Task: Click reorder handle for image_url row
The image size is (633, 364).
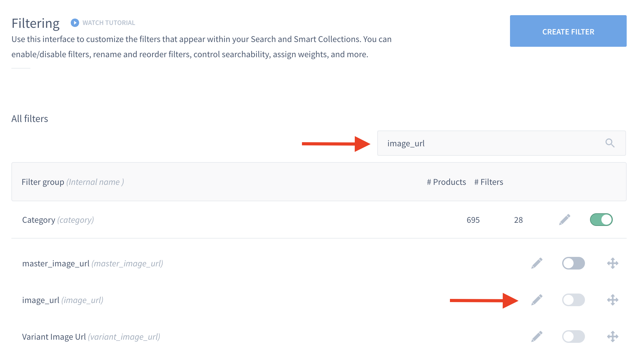Action: click(612, 300)
